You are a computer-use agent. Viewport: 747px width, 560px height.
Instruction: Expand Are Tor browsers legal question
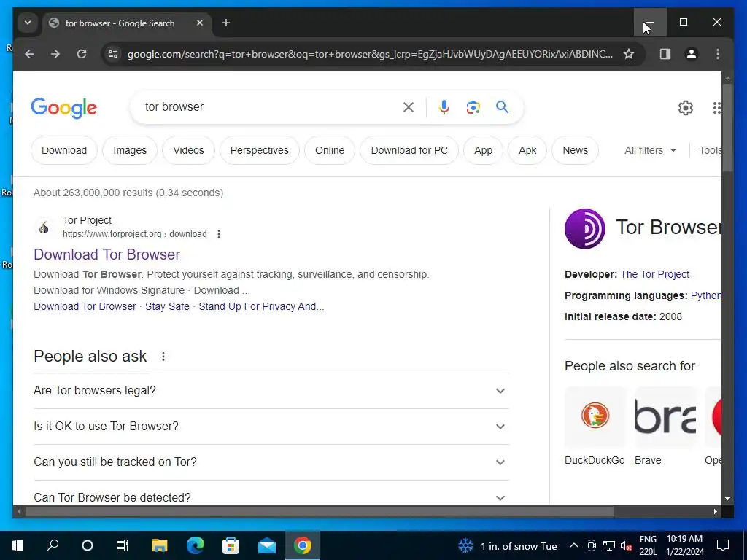pos(271,391)
